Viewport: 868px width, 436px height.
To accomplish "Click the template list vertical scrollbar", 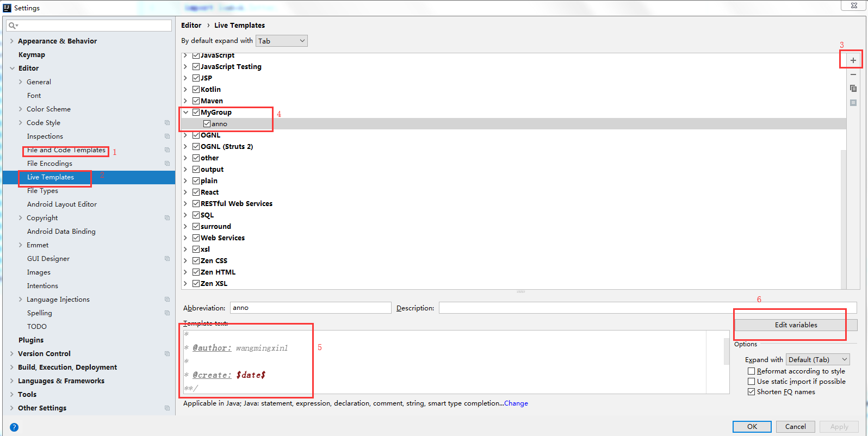I will pyautogui.click(x=843, y=217).
